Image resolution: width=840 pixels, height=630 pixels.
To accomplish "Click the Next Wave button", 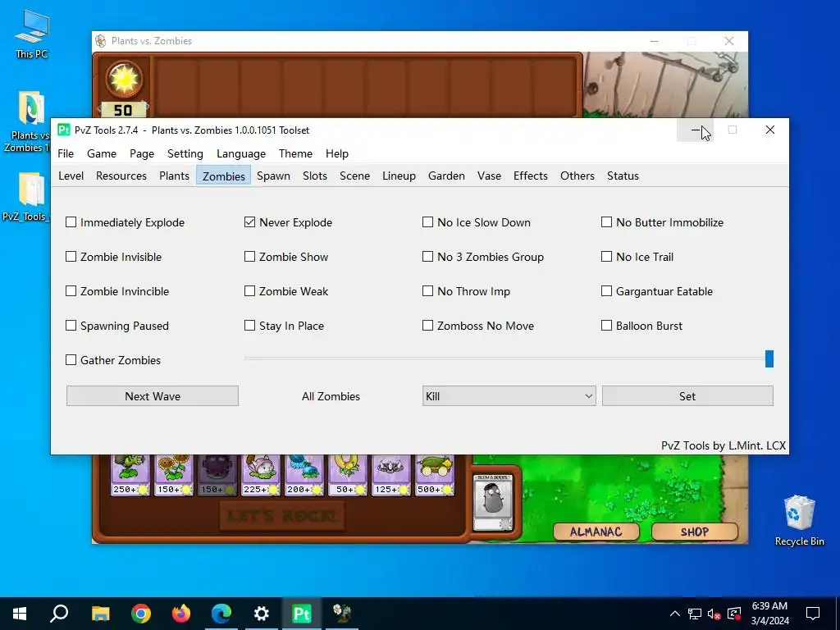I will click(153, 396).
